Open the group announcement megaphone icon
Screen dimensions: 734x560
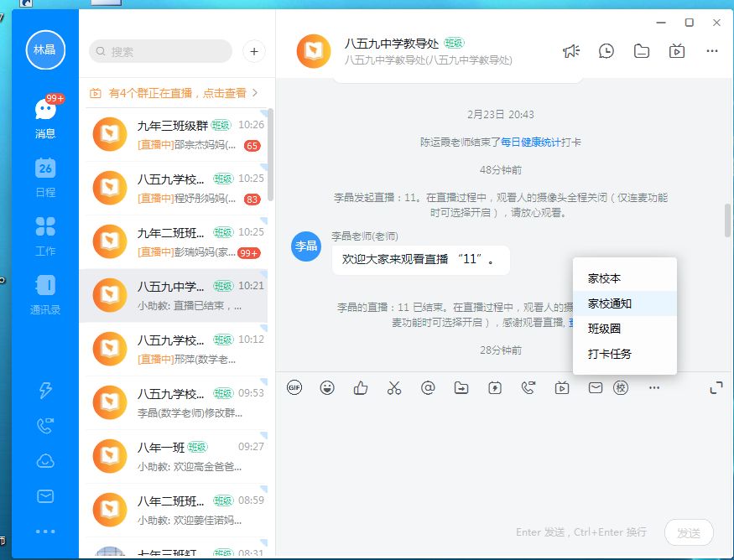tap(570, 51)
